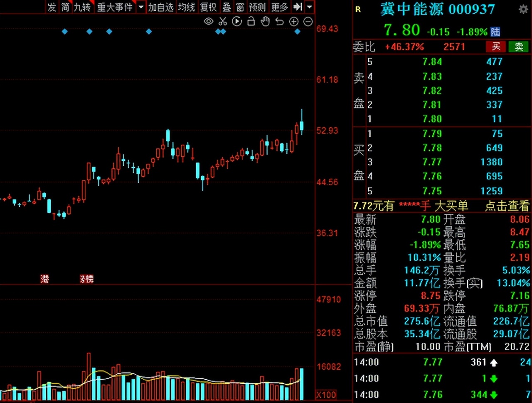Image resolution: width=532 pixels, height=403 pixels.
Task: Zoom in with the plus circle icon
Action: click(x=294, y=22)
